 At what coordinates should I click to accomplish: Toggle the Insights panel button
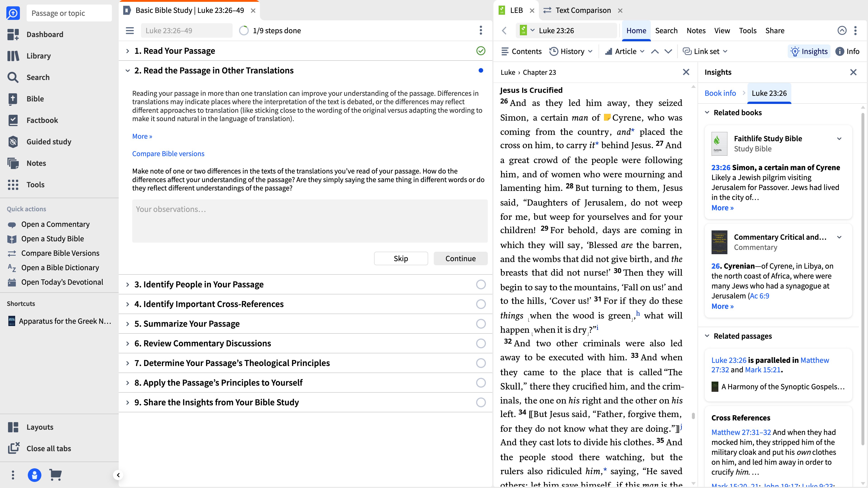click(809, 52)
